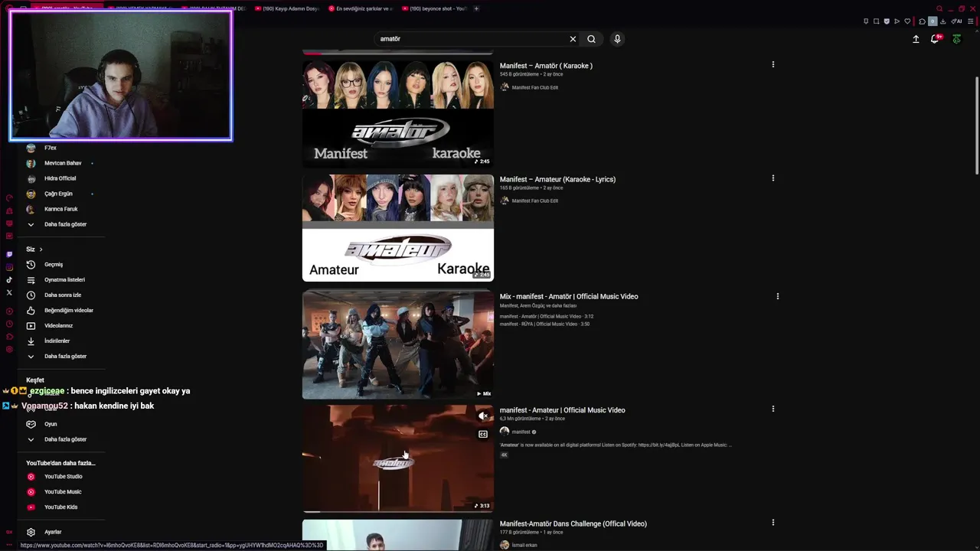Toggle captions on the Amateur video preview
The image size is (980, 551).
(483, 435)
